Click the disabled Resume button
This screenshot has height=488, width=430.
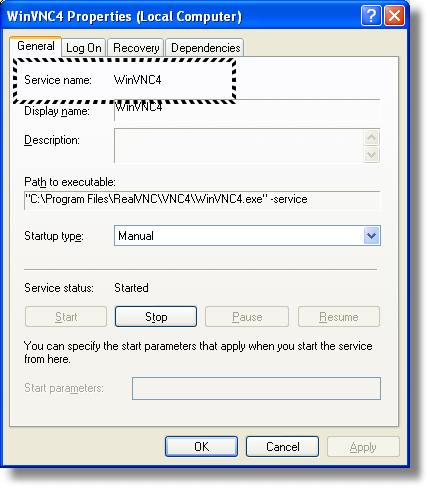[339, 317]
